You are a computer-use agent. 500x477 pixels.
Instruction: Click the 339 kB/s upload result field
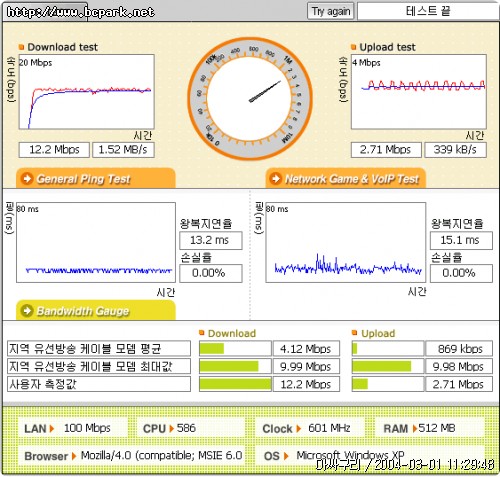pos(455,150)
